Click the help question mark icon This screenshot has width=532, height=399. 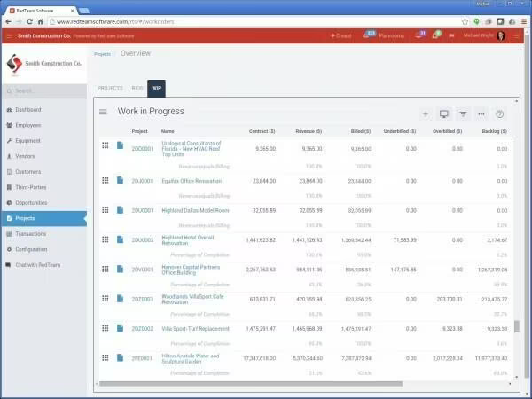[499, 114]
